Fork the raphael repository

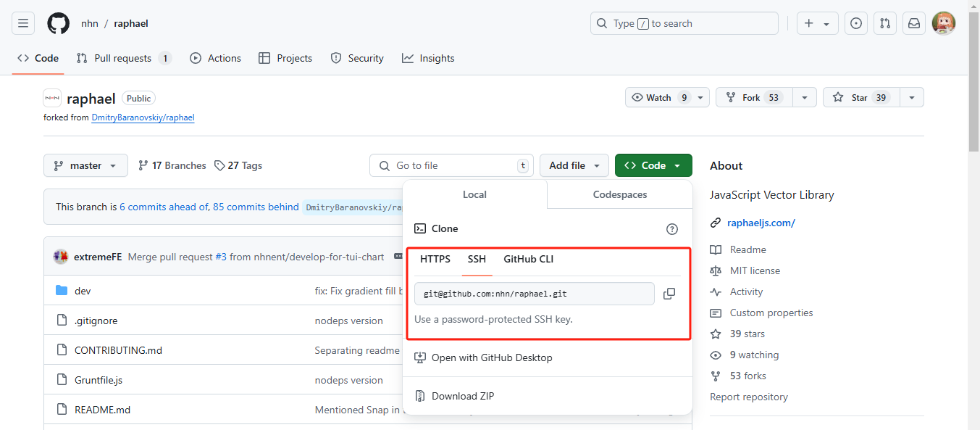[754, 97]
